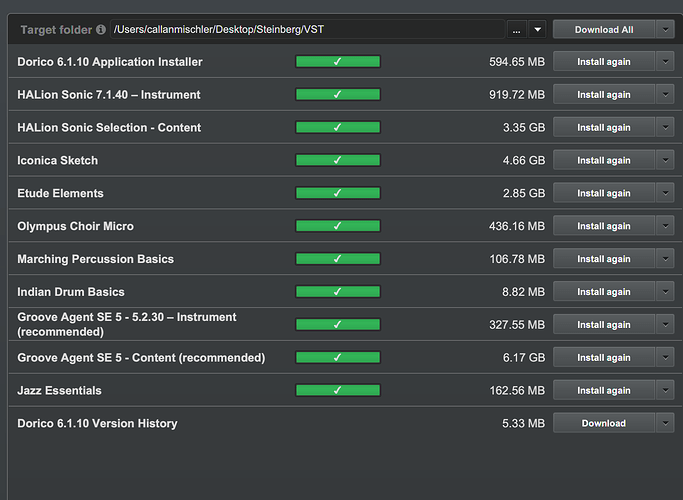The width and height of the screenshot is (683, 500).
Task: Open dropdown for Olympus Choir Micro row
Action: pos(665,226)
